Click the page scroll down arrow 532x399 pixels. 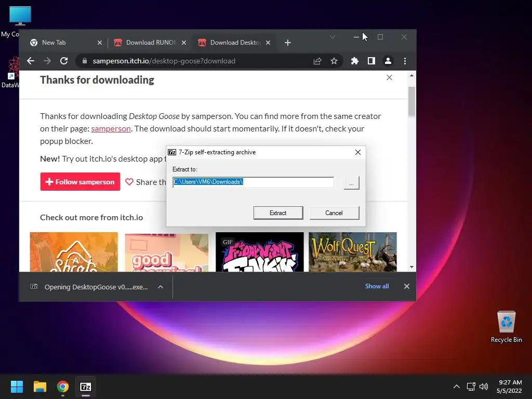tap(411, 267)
